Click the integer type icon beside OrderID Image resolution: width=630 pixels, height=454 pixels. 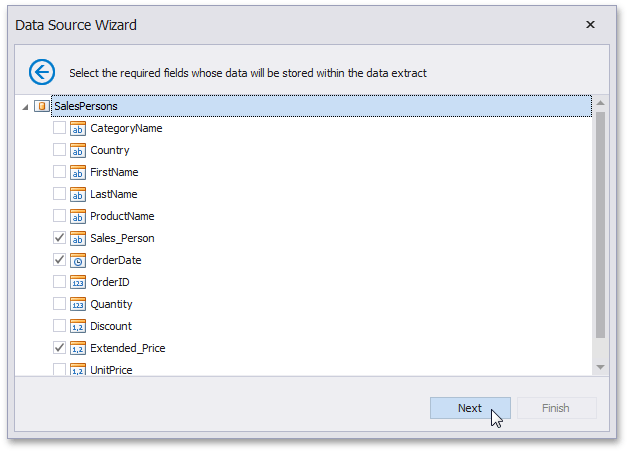click(78, 282)
